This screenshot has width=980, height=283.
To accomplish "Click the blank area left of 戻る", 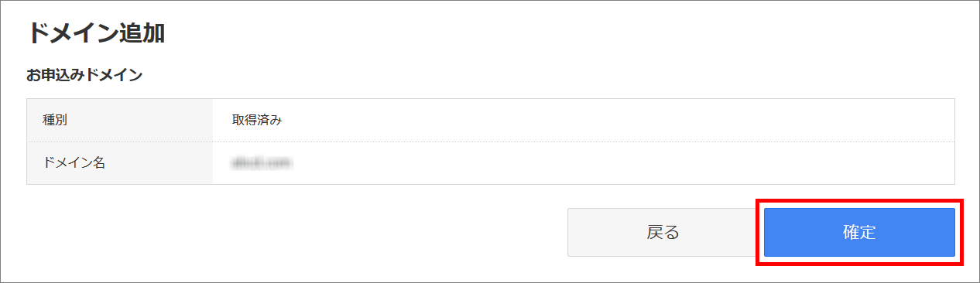I will click(x=294, y=232).
